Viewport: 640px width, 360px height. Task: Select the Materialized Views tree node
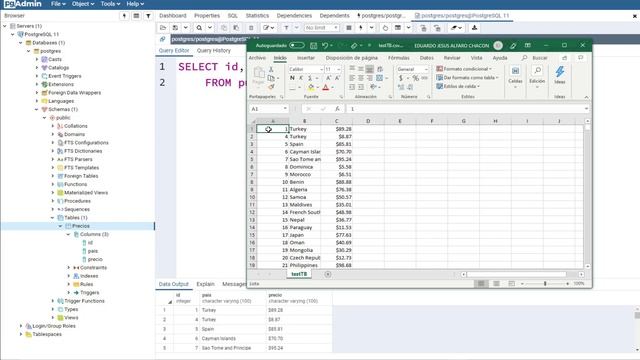tap(86, 193)
